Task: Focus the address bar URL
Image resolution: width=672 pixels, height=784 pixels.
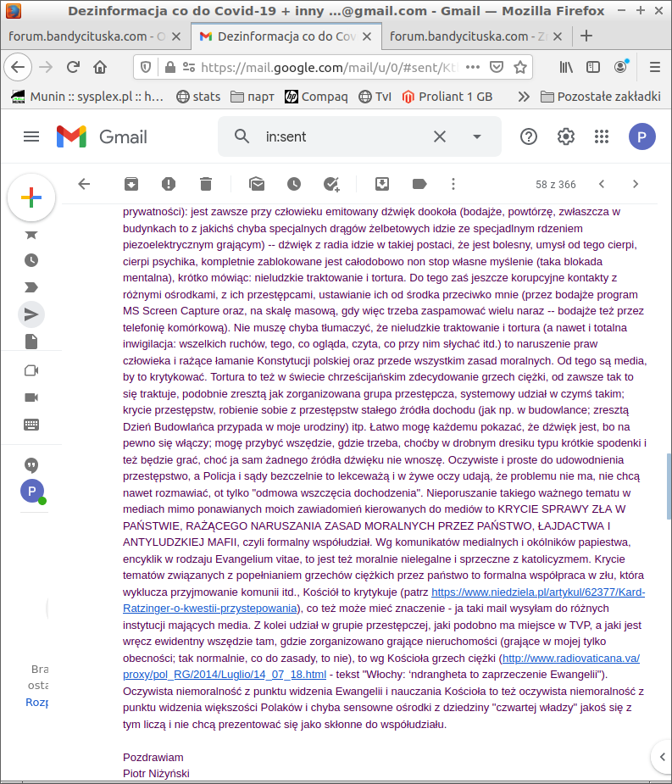Action: (329, 67)
